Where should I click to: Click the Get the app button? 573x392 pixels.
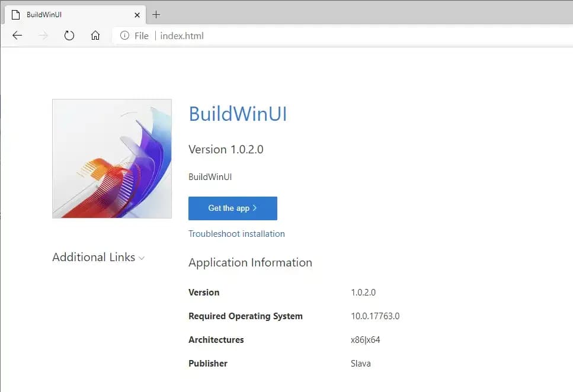233,208
